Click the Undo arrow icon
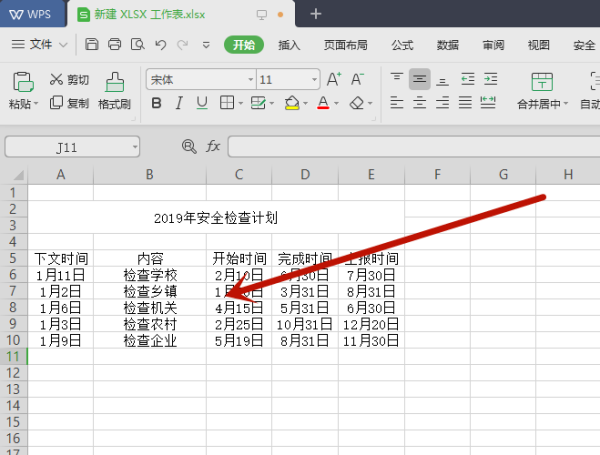The image size is (600, 455). coord(161,45)
